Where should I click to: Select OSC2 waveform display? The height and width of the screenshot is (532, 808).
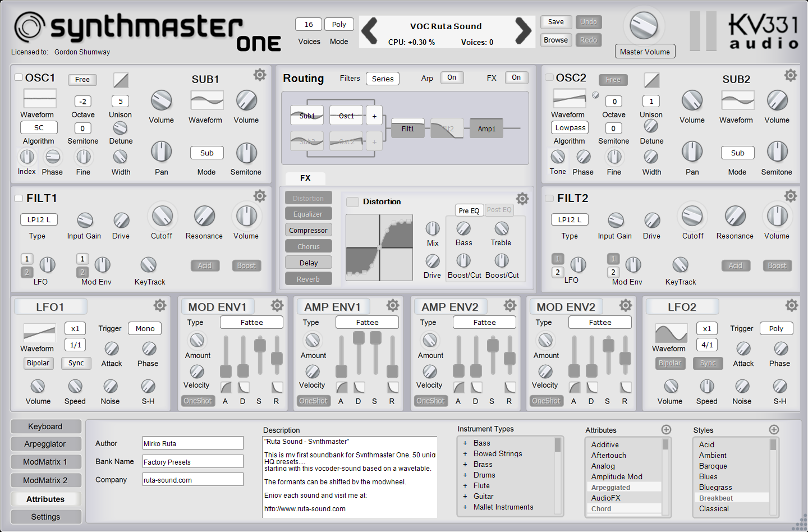pyautogui.click(x=570, y=99)
